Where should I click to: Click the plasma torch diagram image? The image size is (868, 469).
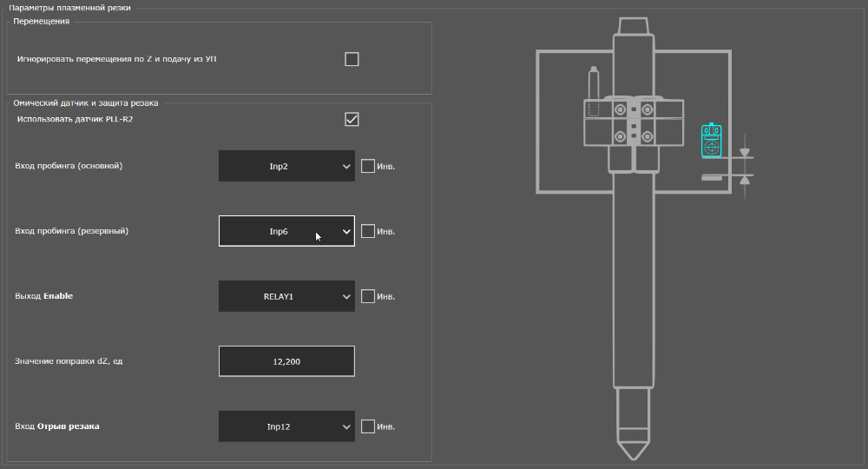pos(645,239)
